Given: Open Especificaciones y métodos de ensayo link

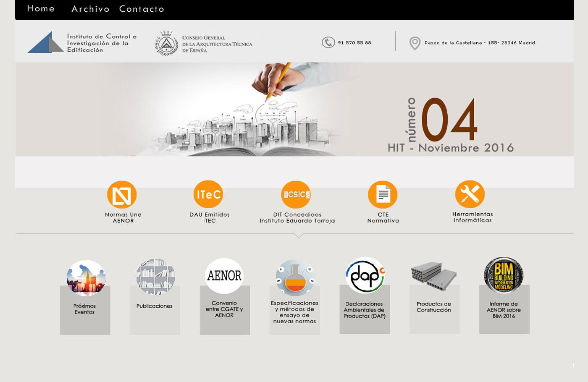Looking at the screenshot, I should click(294, 312).
